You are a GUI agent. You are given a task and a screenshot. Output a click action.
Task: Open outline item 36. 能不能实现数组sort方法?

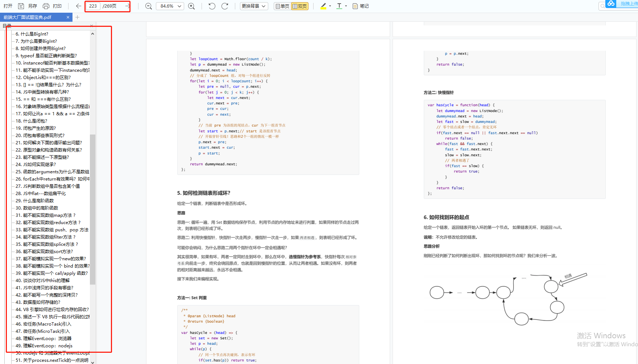point(44,251)
